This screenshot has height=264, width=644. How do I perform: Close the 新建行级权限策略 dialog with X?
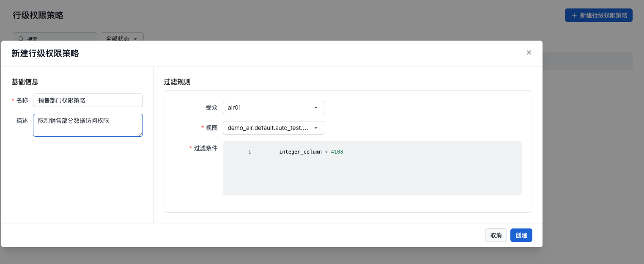point(529,52)
